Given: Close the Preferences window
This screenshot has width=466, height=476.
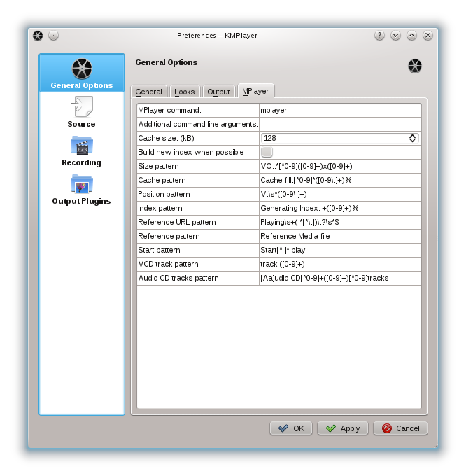Looking at the screenshot, I should 428,36.
